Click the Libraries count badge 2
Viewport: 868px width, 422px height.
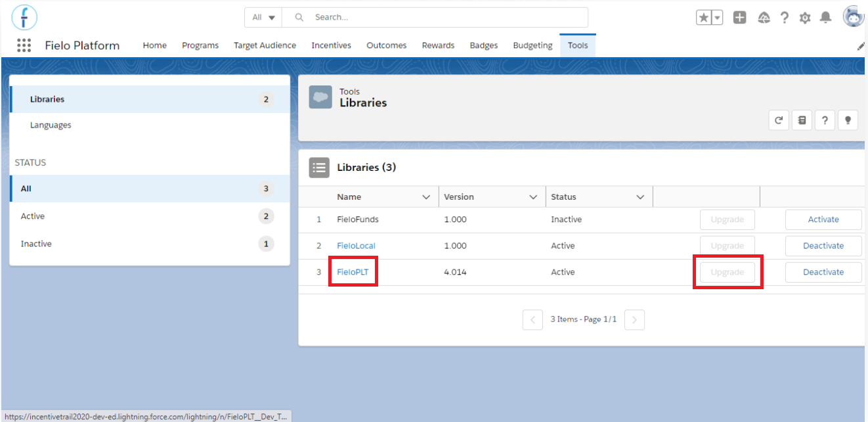tap(266, 100)
